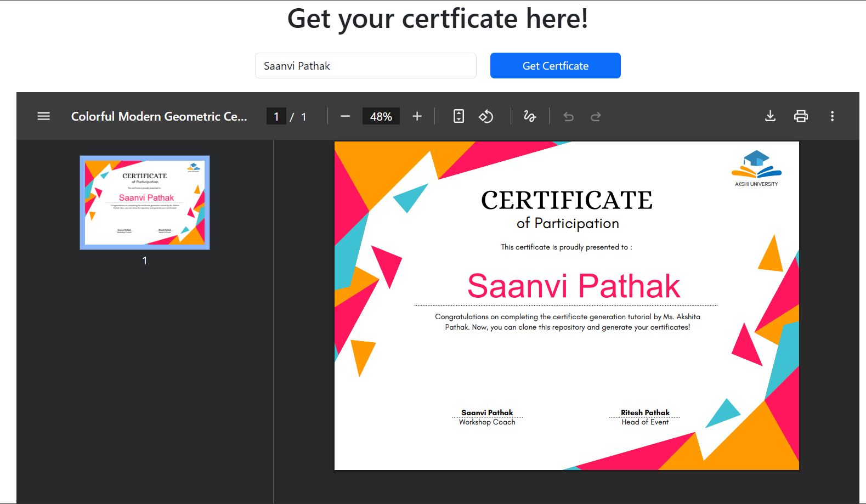Download the certificate PDF
Viewport: 866px width, 504px height.
click(x=771, y=116)
